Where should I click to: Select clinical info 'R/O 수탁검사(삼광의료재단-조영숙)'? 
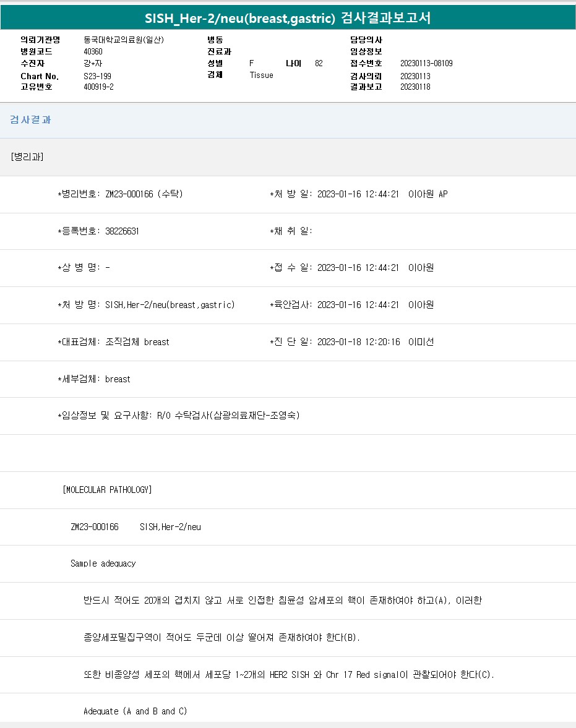pyautogui.click(x=228, y=415)
